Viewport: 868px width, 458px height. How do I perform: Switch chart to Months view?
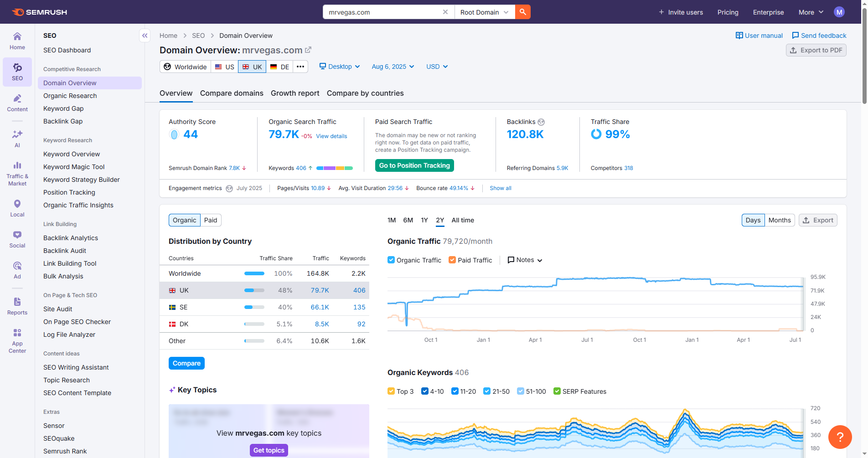point(780,220)
